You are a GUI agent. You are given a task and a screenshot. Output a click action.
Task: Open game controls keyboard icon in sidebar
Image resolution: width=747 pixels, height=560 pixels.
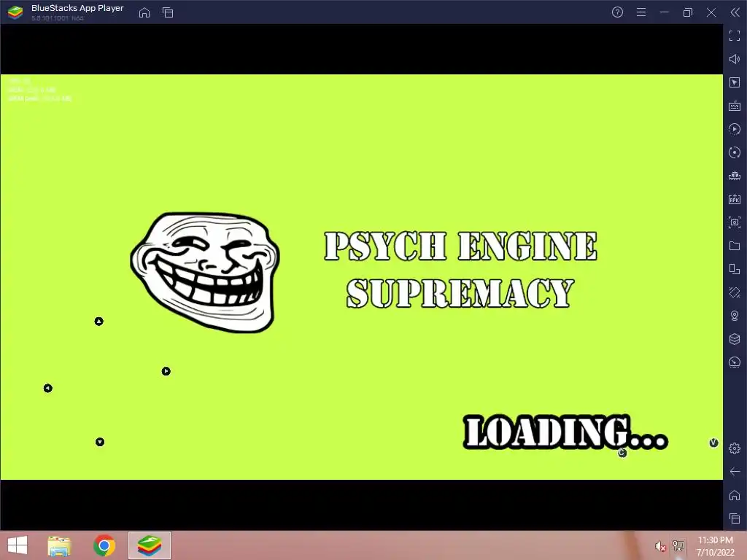[734, 106]
